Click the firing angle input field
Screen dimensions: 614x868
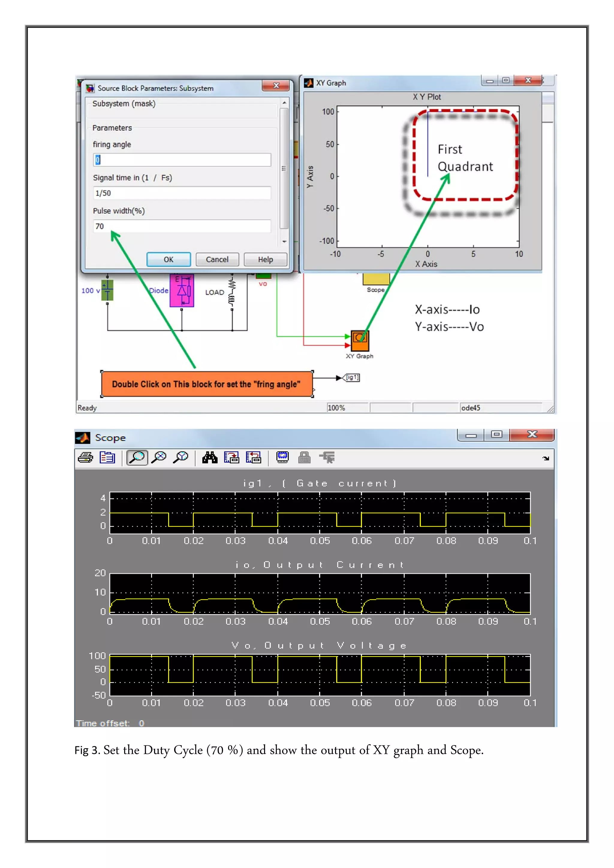182,160
